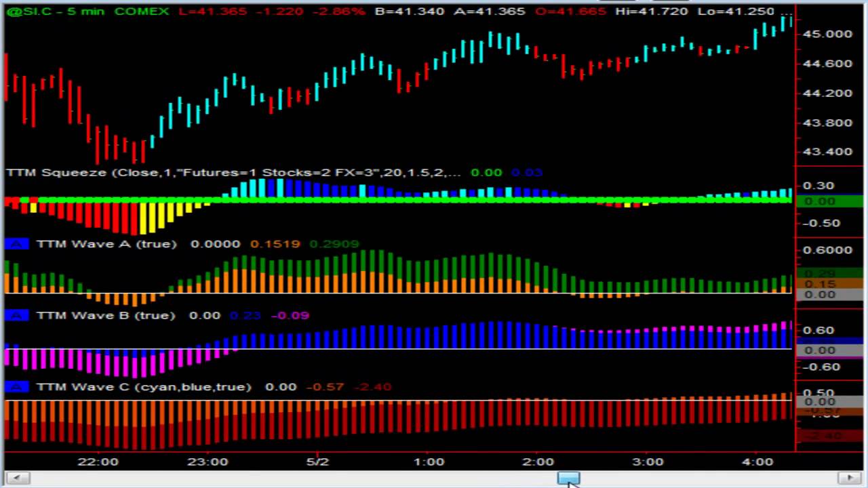The width and height of the screenshot is (868, 488).
Task: Click the 45.000 price axis label
Action: coord(827,34)
